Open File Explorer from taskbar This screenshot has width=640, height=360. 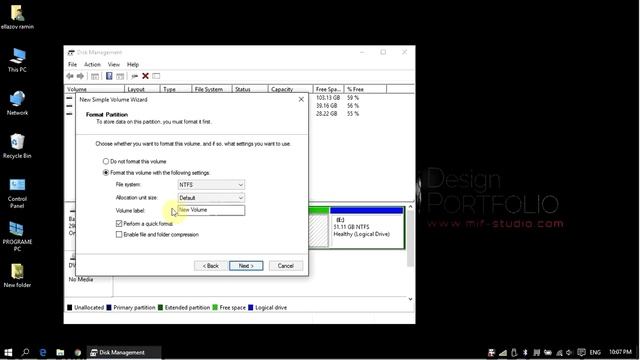point(60,352)
